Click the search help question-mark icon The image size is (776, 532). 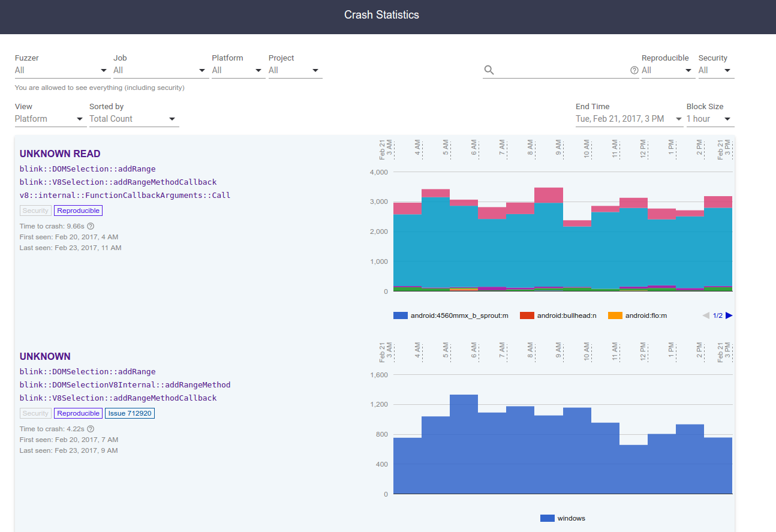click(634, 70)
